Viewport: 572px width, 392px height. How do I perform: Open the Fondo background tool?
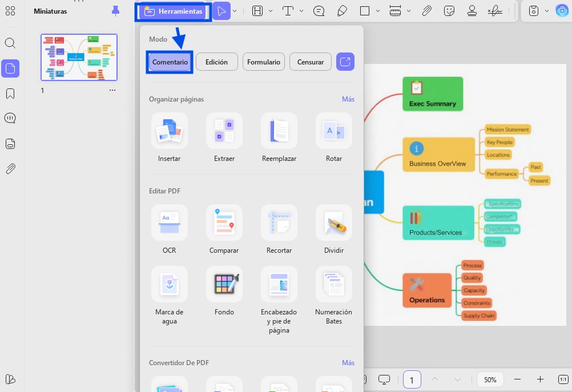pyautogui.click(x=224, y=284)
